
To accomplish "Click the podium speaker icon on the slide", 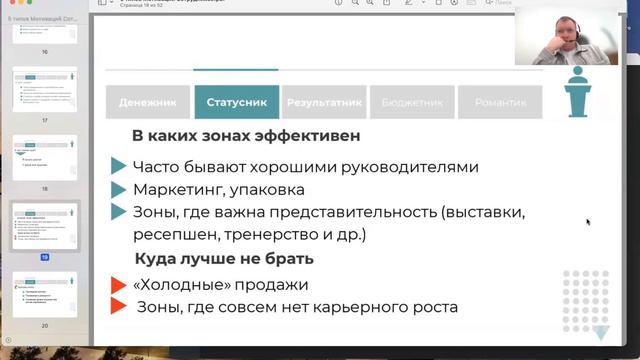I will click(x=578, y=92).
